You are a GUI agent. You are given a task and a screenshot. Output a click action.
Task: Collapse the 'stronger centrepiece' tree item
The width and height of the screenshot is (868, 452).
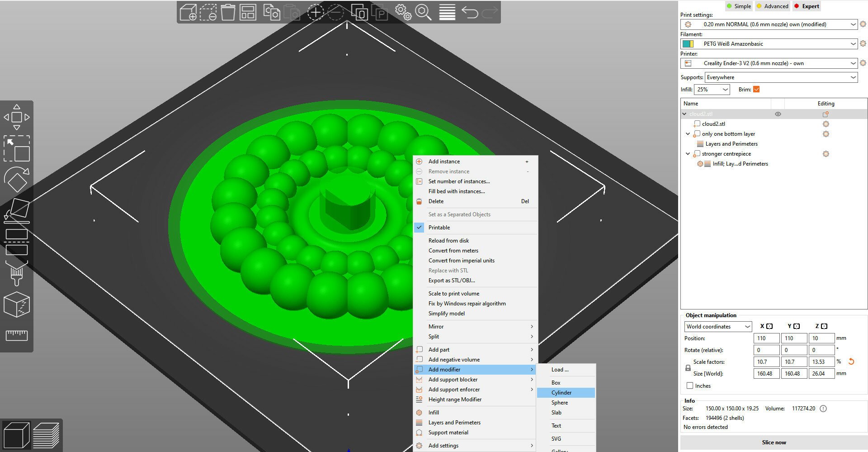(x=688, y=154)
